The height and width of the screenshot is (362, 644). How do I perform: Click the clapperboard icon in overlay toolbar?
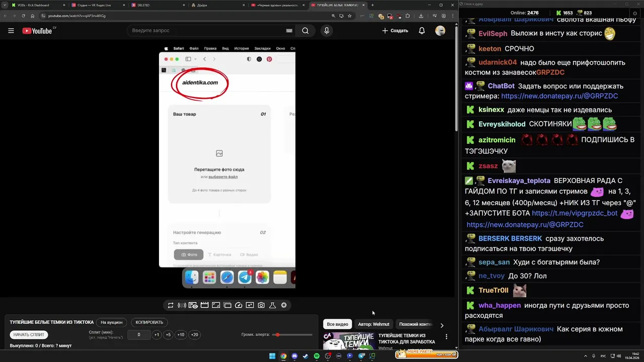click(204, 305)
